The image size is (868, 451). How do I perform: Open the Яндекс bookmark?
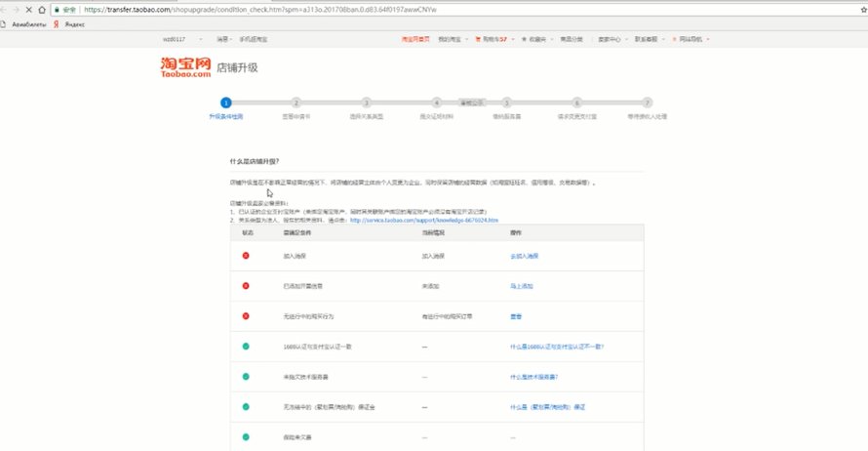pyautogui.click(x=70, y=24)
